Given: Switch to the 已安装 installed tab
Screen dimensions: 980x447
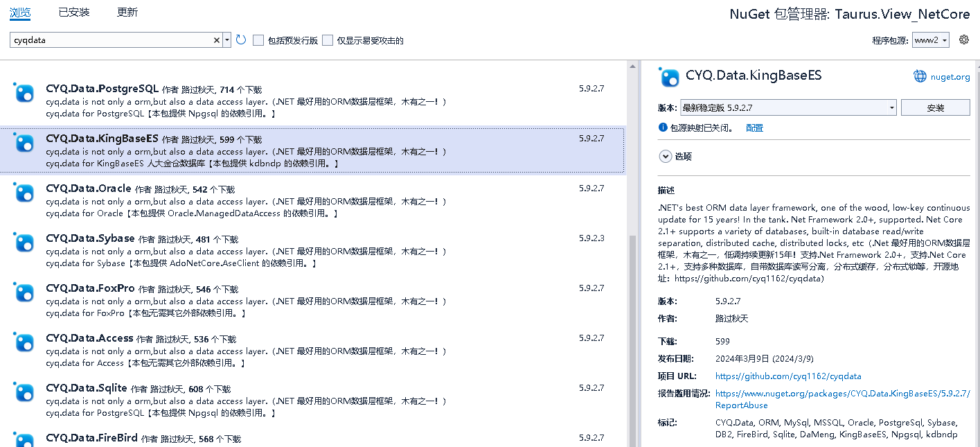Looking at the screenshot, I should [x=74, y=12].
